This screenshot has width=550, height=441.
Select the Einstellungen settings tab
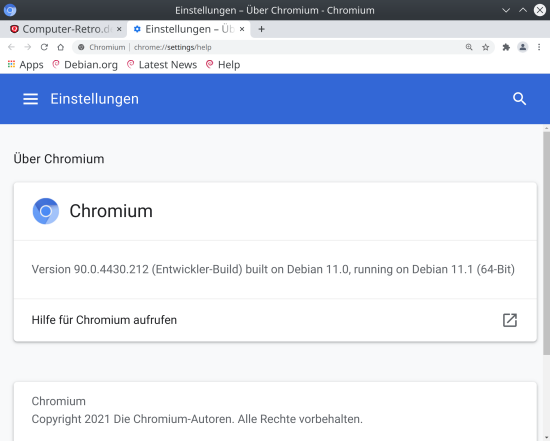[x=188, y=29]
